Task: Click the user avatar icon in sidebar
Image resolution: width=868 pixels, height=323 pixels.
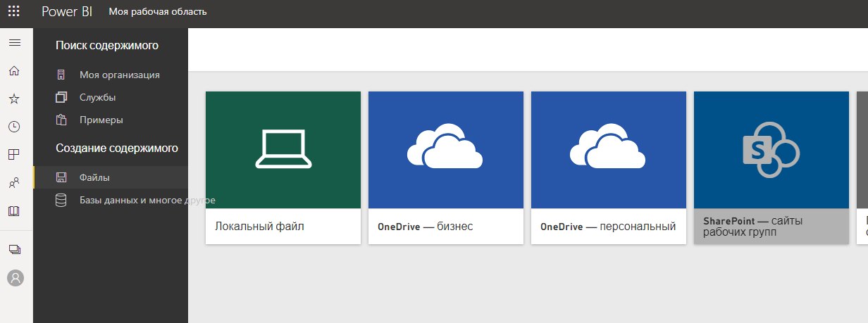Action: click(x=15, y=277)
